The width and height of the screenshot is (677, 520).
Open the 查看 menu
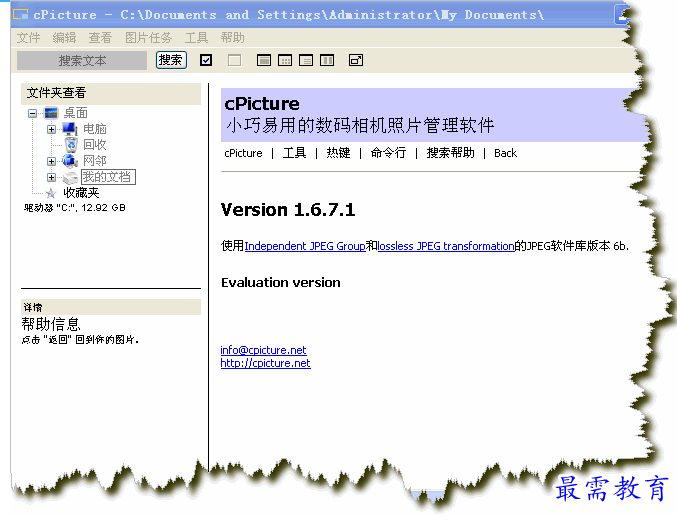[100, 38]
